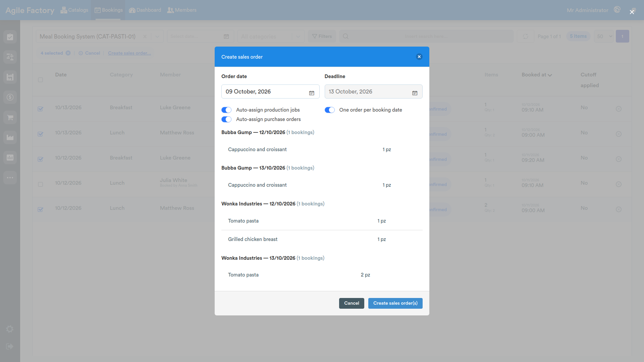Remove the 10/13/2026 Breakfast booking row icon
644x362 pixels.
click(619, 109)
